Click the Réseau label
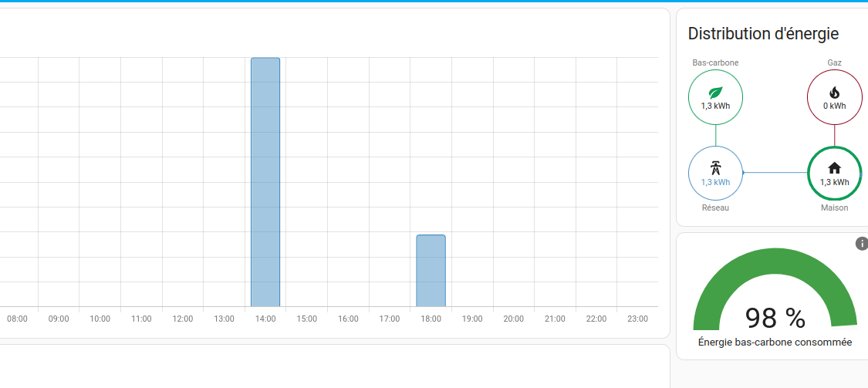 pos(715,208)
